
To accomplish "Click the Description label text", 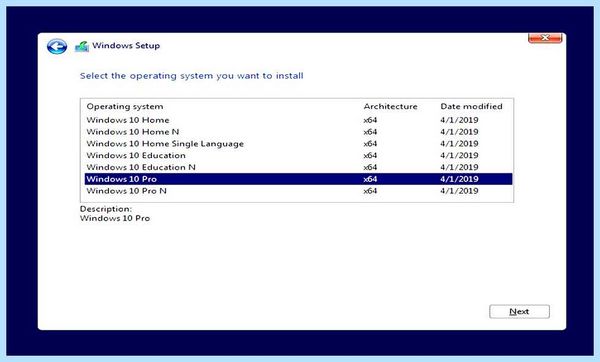I will (x=106, y=209).
